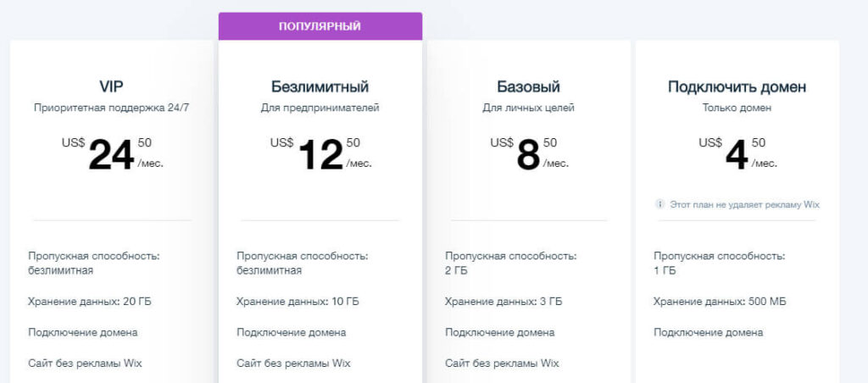
Task: Click the US$12.50 monthly price
Action: [x=320, y=154]
